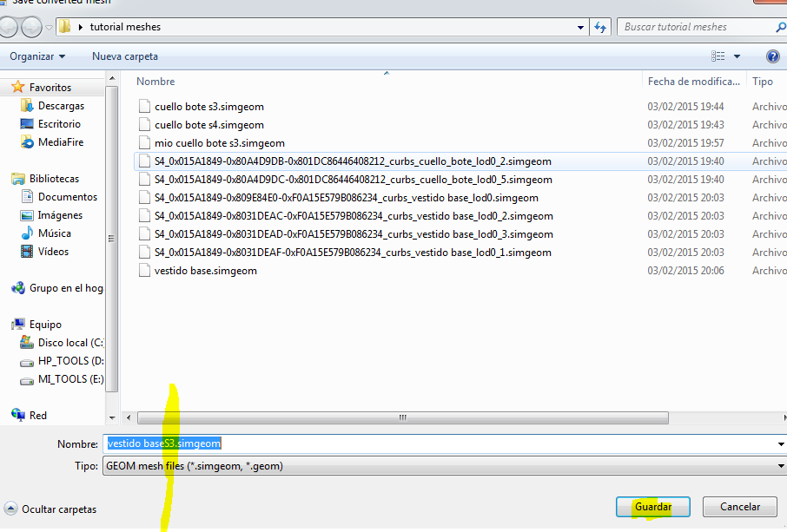Screen dimensions: 787x532
Task: Open the Organizar dropdown menu
Action: (37, 56)
